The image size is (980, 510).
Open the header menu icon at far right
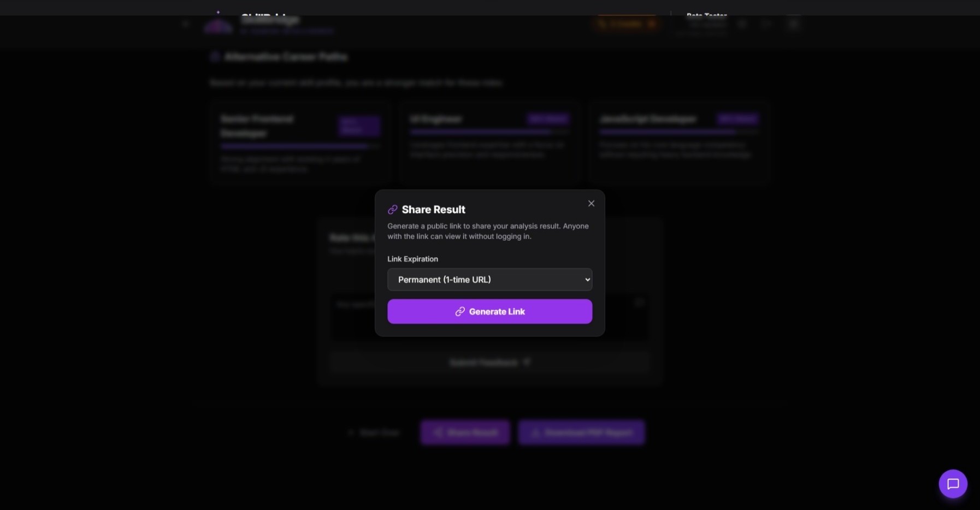coord(793,24)
